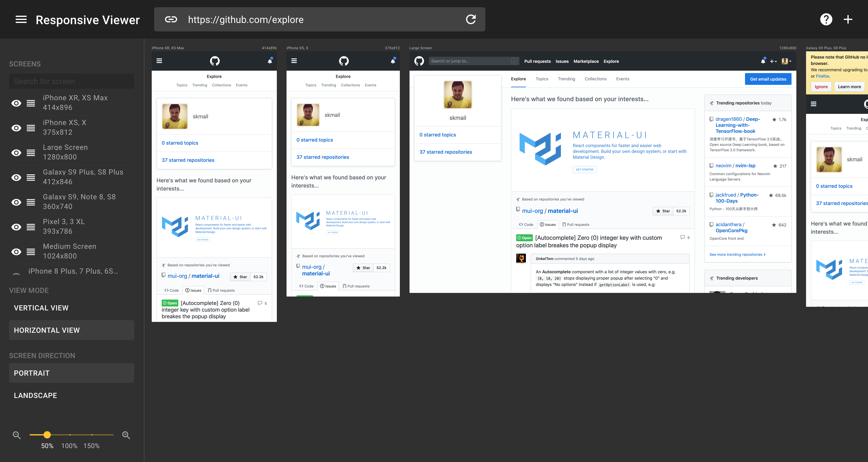Open the help question mark icon

(826, 20)
